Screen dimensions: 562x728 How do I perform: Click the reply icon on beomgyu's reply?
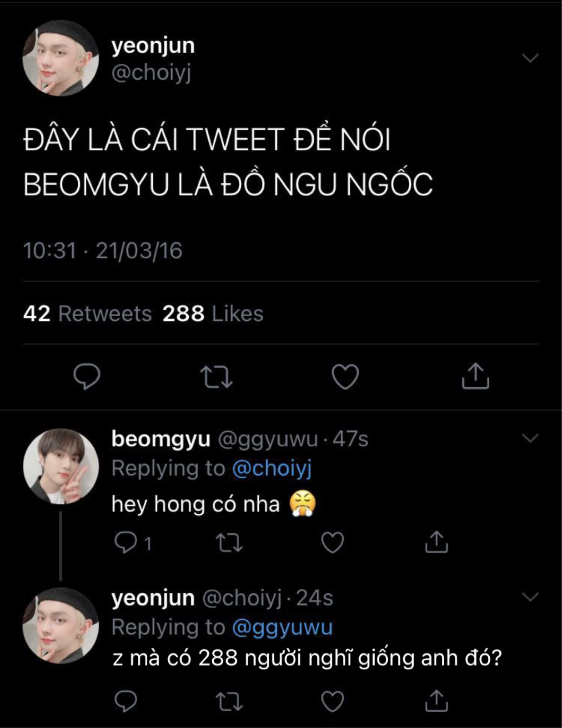124,542
